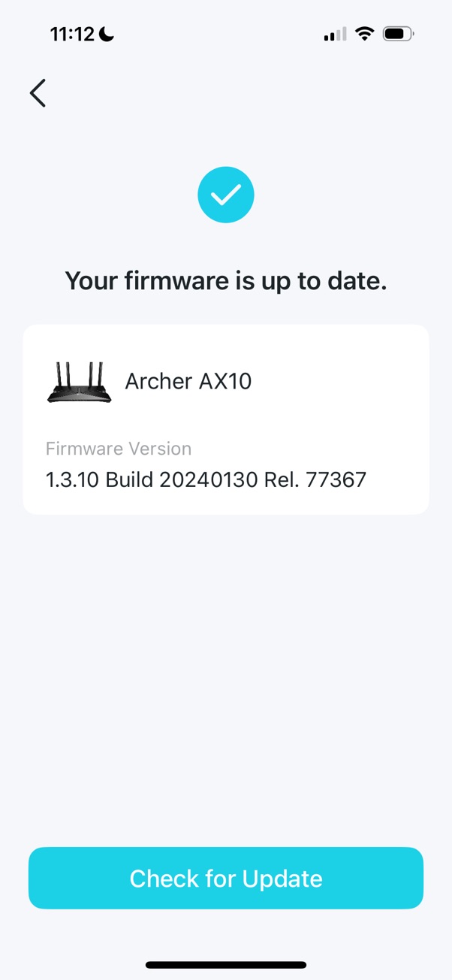Image resolution: width=452 pixels, height=980 pixels.
Task: Tap the status bar gap between clock and signal
Action: click(x=218, y=34)
